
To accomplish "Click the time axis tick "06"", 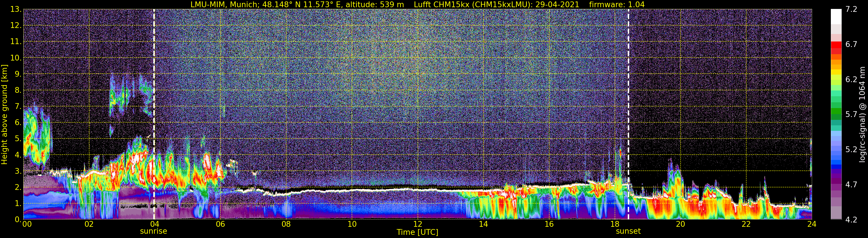I will click(x=220, y=224).
